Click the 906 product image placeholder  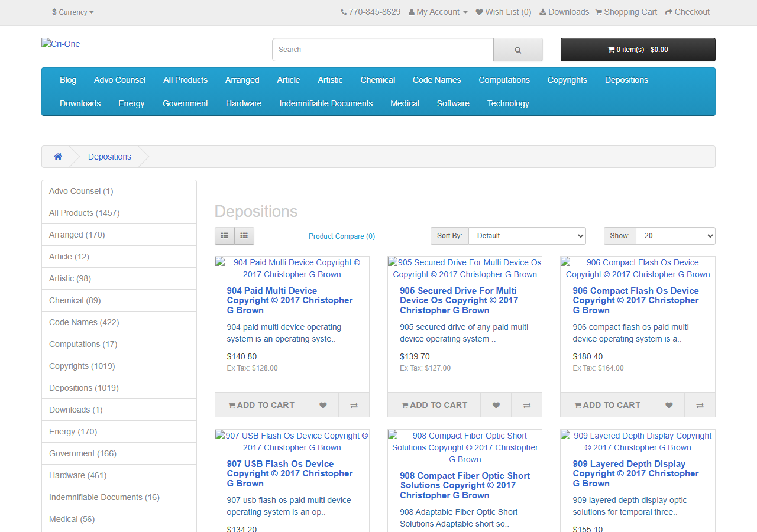(638, 268)
